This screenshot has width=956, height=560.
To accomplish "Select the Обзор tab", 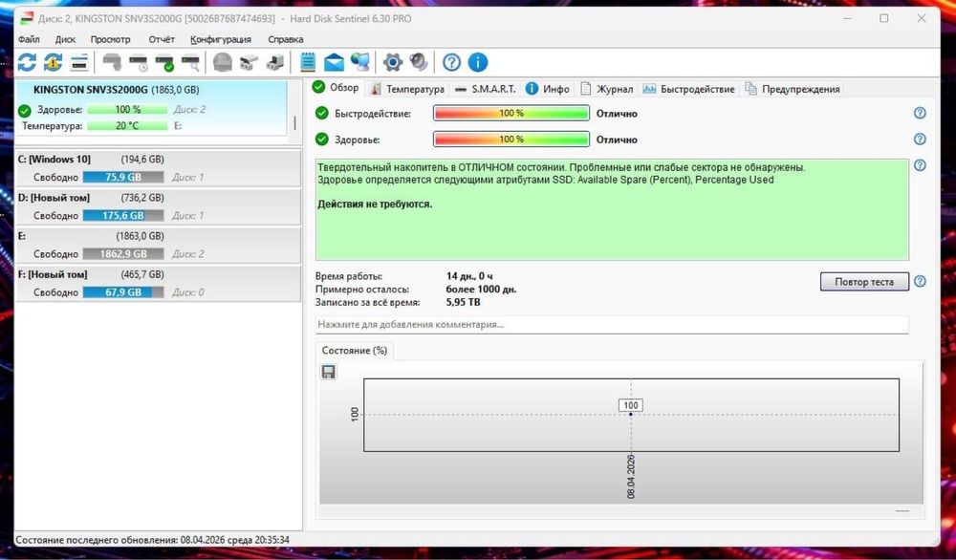I will tap(336, 88).
